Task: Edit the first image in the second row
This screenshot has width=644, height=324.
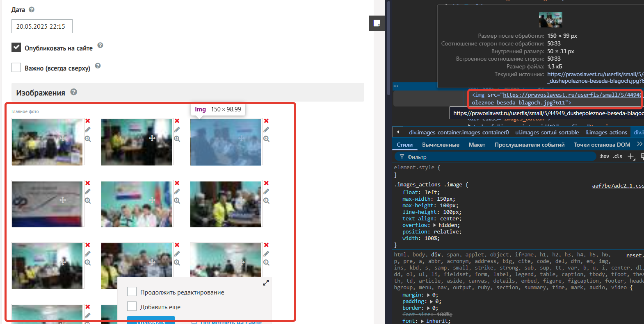Action: [x=88, y=191]
